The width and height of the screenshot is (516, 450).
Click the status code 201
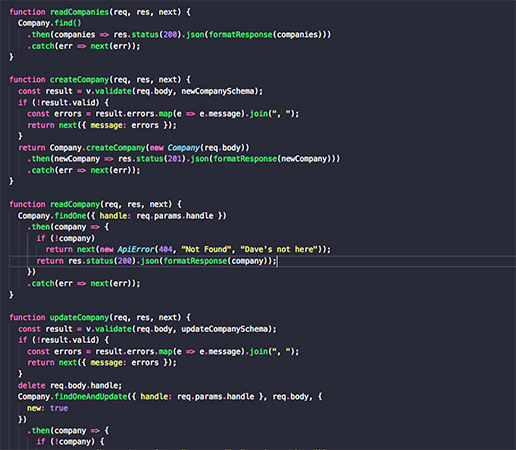click(175, 159)
